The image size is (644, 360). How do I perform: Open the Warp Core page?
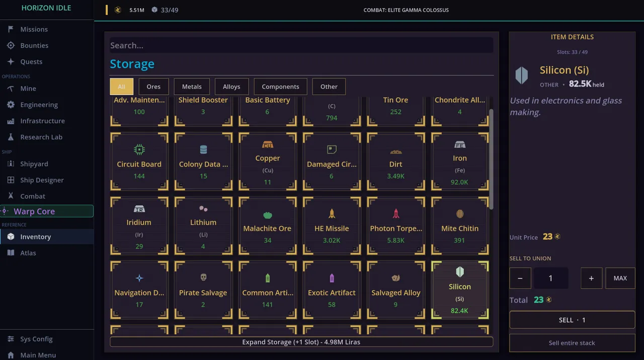tap(46, 211)
